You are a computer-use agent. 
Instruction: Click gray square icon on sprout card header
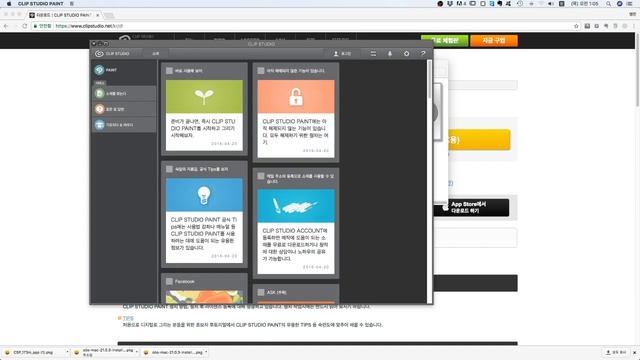(x=169, y=71)
